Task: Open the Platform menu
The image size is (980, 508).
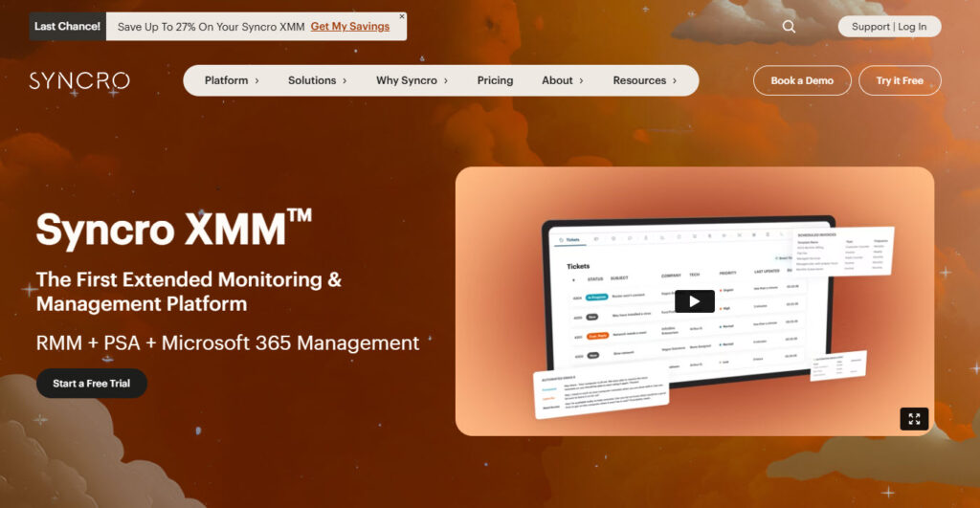Action: pyautogui.click(x=232, y=80)
